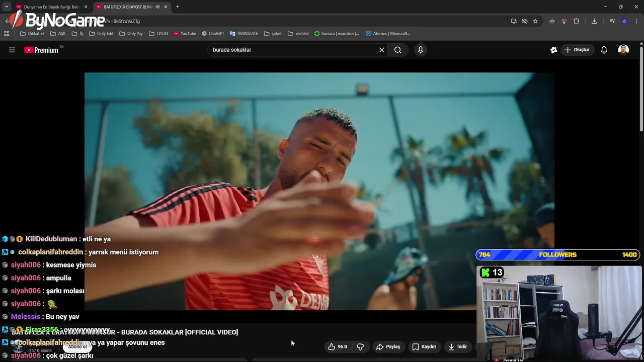
Task: Open the purple Chrome profile icon
Action: tap(624, 21)
